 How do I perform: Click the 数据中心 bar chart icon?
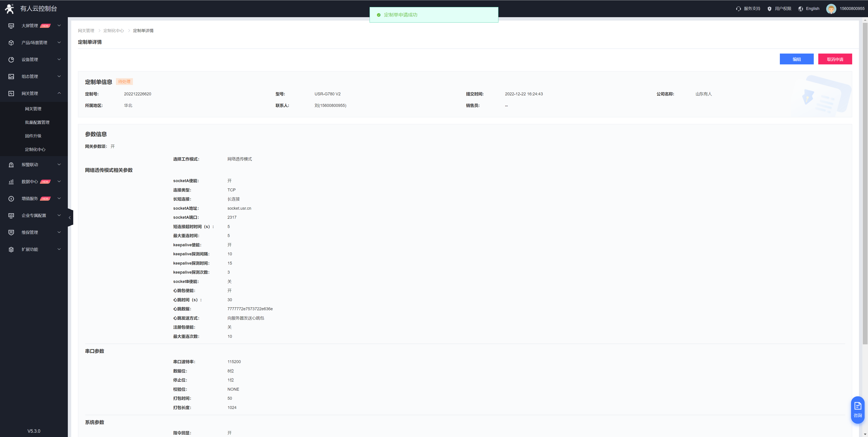click(11, 182)
